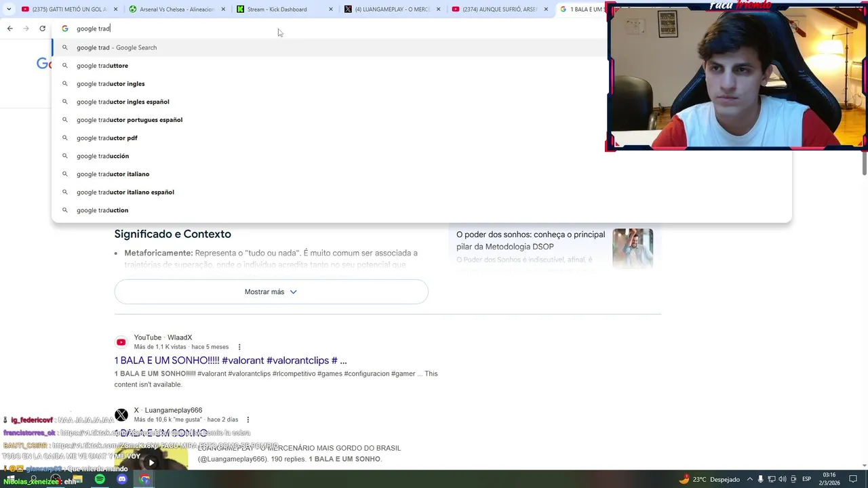This screenshot has height=488, width=868.
Task: Close the Arsenal Vs Chelsea tab
Action: click(x=223, y=9)
